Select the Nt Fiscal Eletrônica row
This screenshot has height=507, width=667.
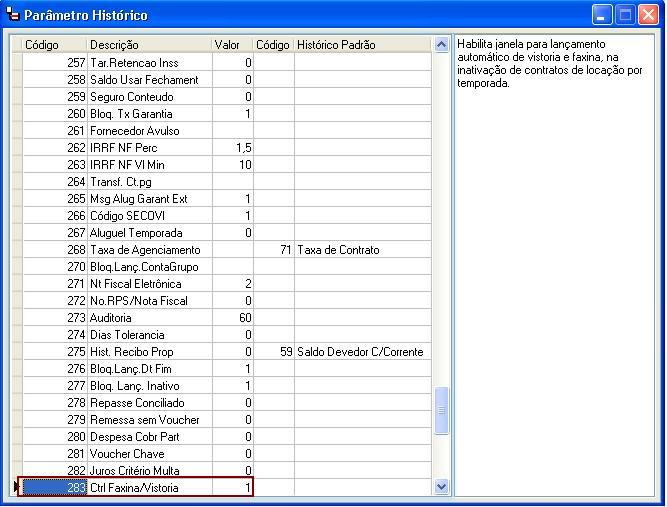(x=150, y=284)
